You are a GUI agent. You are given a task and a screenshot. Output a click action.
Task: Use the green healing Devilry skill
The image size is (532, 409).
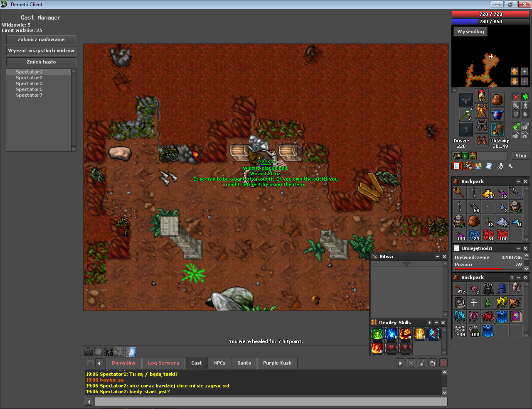pyautogui.click(x=377, y=334)
